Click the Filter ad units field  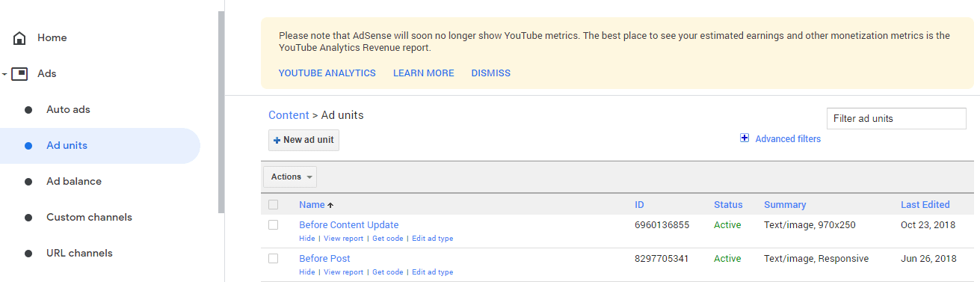coord(896,118)
